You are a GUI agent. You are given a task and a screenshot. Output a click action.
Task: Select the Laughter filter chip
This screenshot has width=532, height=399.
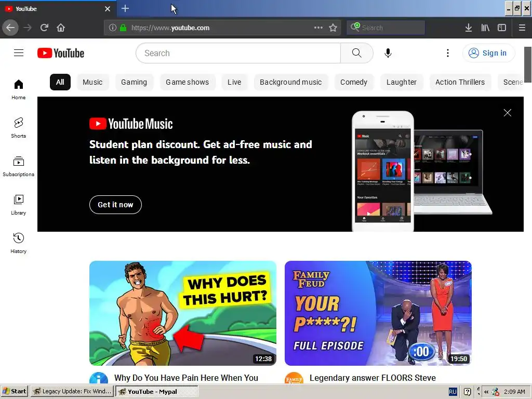pos(402,82)
